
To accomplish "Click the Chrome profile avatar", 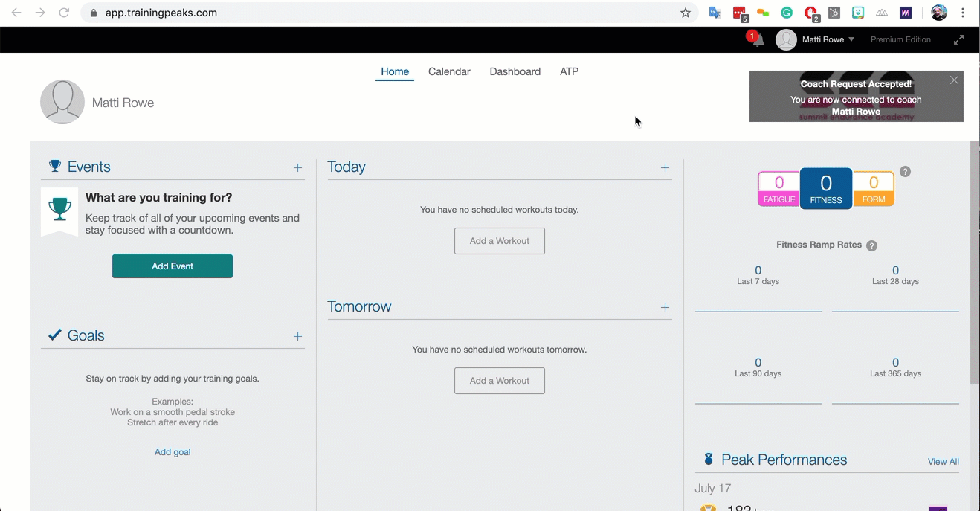I will click(x=939, y=13).
